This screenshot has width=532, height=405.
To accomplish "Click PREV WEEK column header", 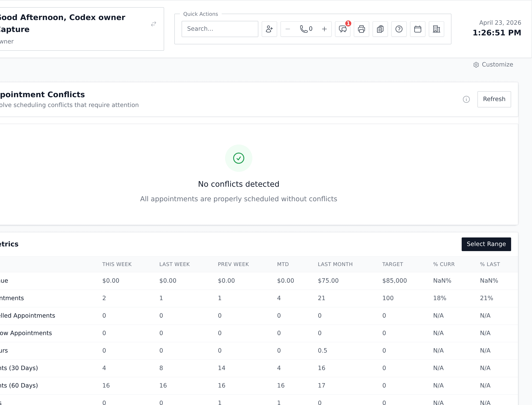I will click(233, 264).
